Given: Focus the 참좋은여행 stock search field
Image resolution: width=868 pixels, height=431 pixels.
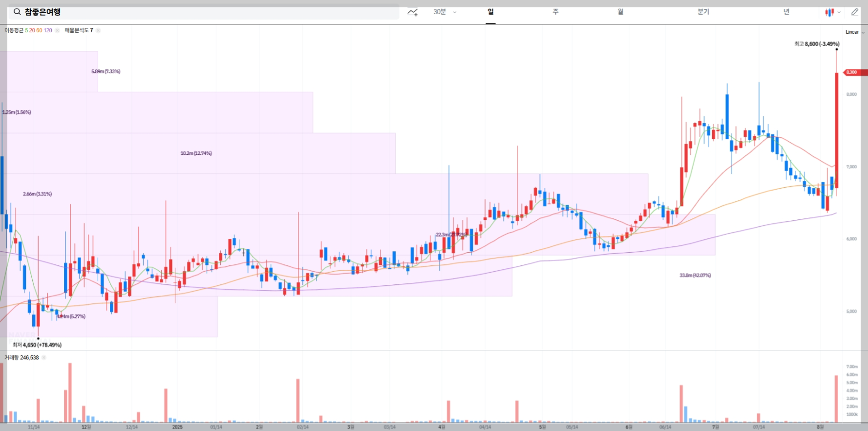Looking at the screenshot, I should (204, 12).
